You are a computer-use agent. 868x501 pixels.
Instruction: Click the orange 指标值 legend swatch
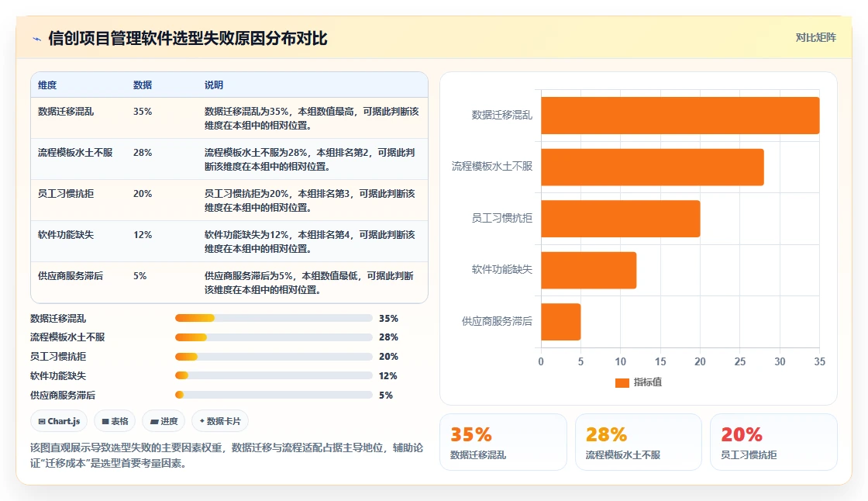[622, 382]
